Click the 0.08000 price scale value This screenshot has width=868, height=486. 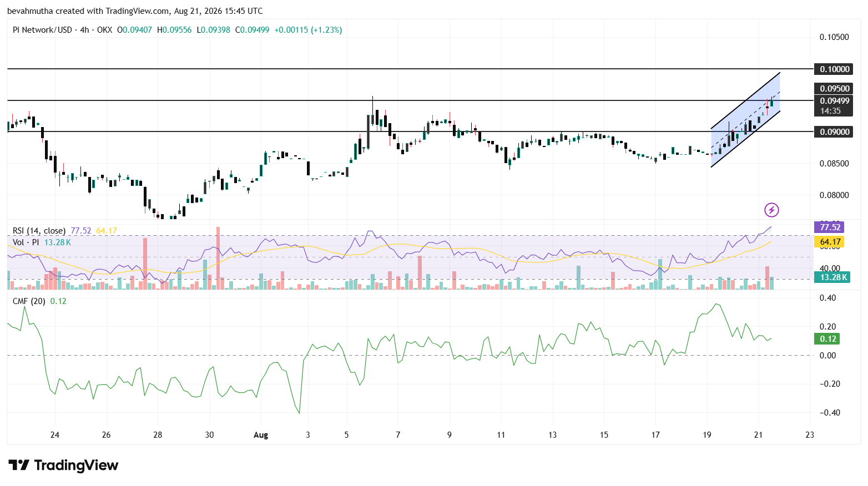[x=834, y=195]
